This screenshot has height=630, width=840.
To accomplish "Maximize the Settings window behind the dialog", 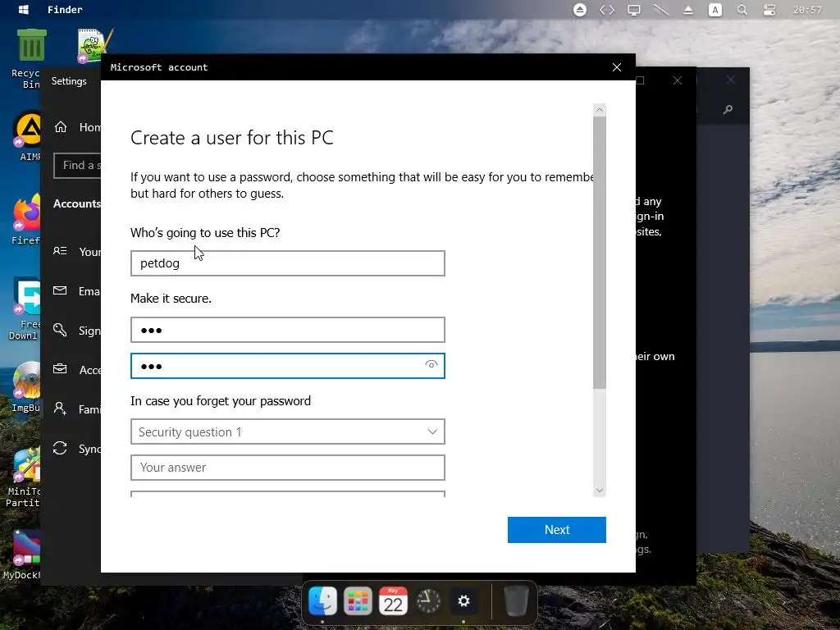I will [x=640, y=80].
